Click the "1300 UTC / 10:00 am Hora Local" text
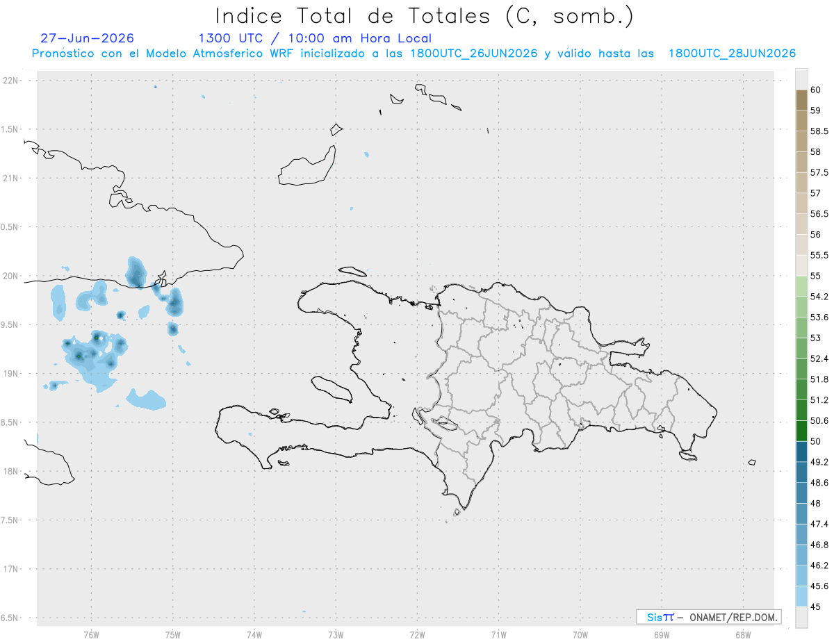This screenshot has width=834, height=644. [315, 39]
